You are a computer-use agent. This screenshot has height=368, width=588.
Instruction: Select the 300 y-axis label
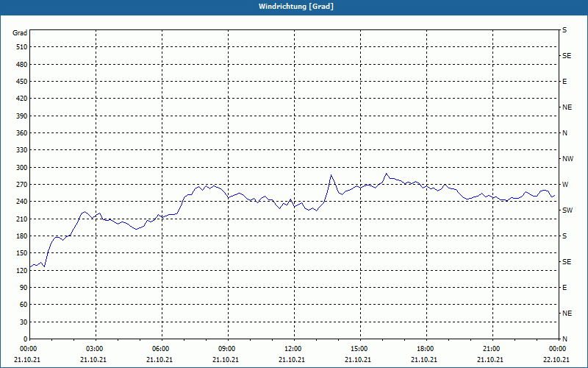22,167
